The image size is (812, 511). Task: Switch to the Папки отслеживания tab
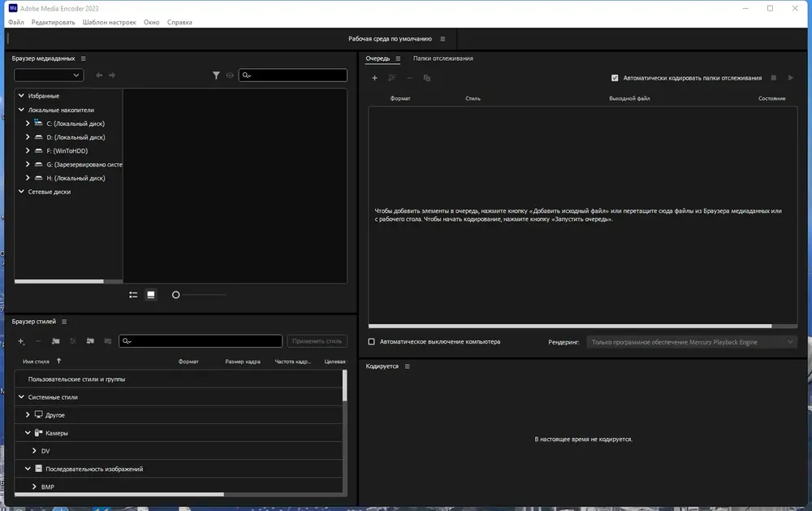[x=443, y=58]
